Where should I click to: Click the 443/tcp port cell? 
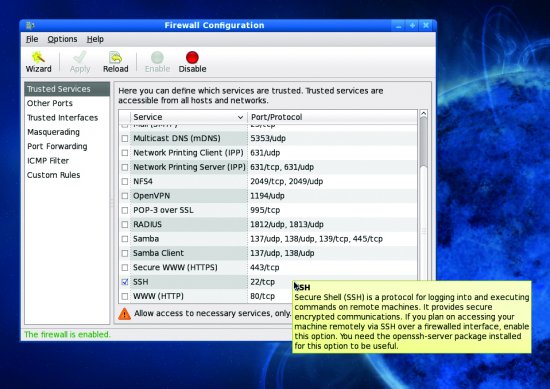coord(264,268)
